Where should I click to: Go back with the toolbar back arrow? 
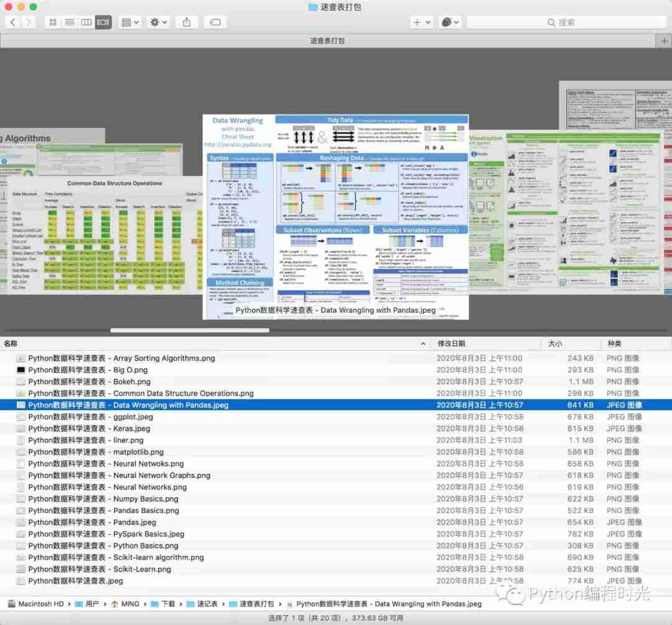pos(13,22)
